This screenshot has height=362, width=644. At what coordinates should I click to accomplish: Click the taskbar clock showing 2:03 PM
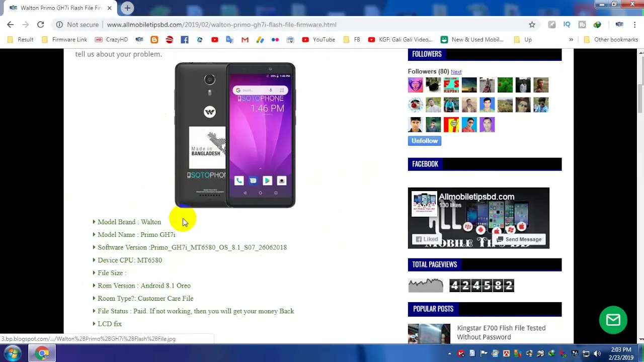pos(621,353)
